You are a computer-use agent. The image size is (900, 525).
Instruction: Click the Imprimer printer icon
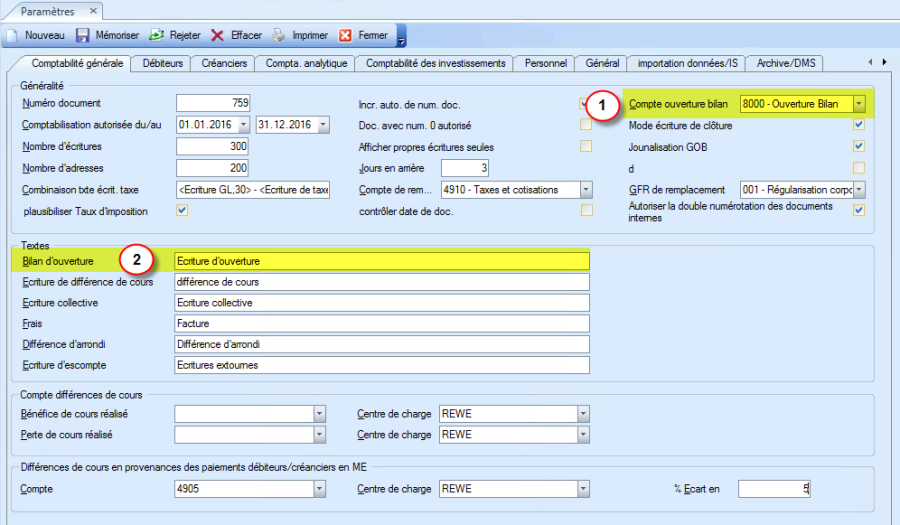point(280,35)
